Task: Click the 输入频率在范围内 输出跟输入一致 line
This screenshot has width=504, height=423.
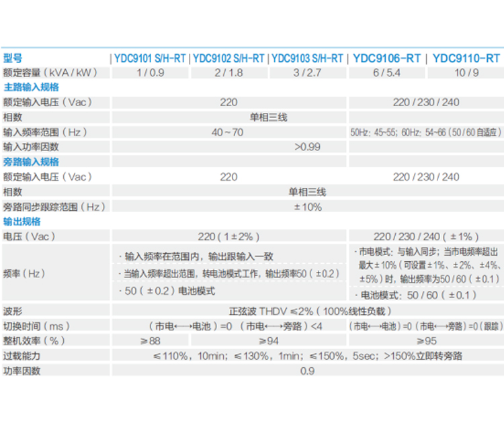Action: 196,256
